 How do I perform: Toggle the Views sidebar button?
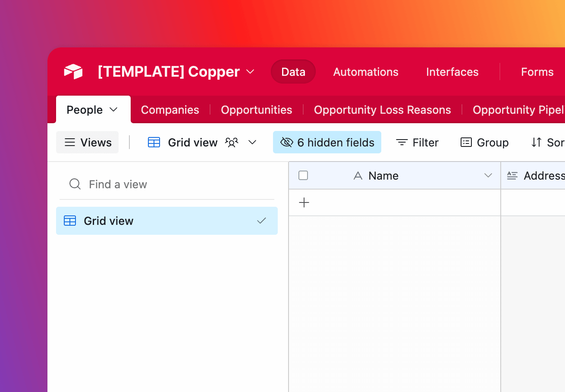88,142
